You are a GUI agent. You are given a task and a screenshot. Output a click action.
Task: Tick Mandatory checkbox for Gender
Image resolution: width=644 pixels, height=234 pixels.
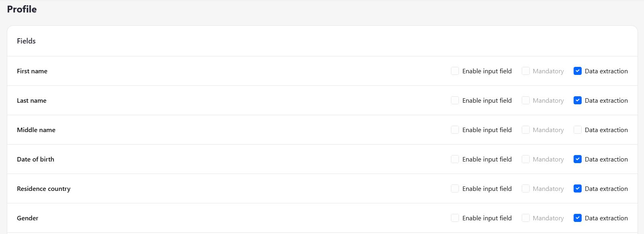click(526, 218)
